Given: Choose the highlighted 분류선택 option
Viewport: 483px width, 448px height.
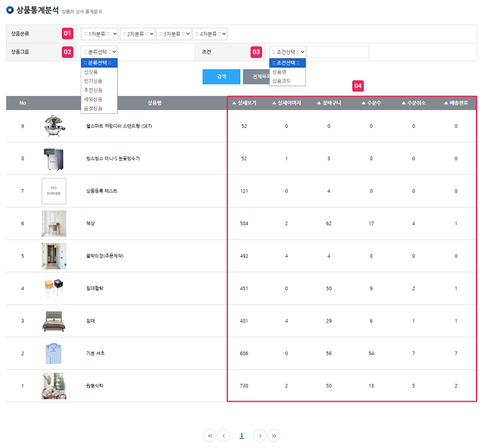Looking at the screenshot, I should click(99, 63).
